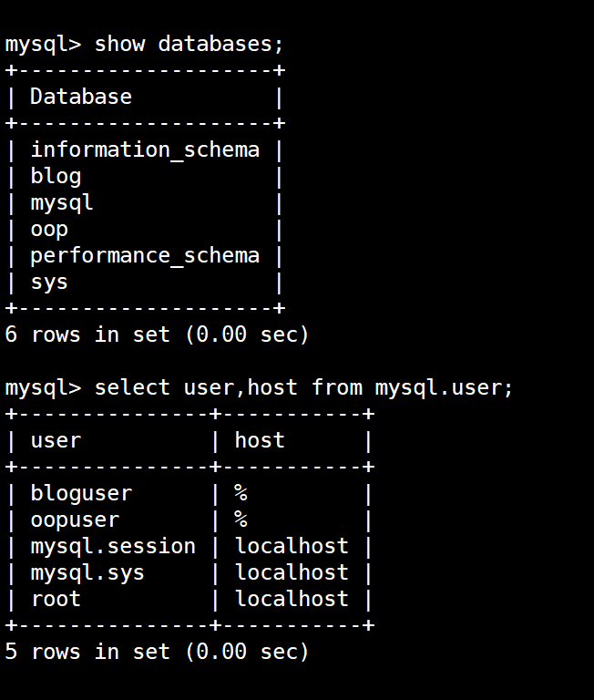Click the mysql.sys user entry
The image size is (594, 700).
87,572
